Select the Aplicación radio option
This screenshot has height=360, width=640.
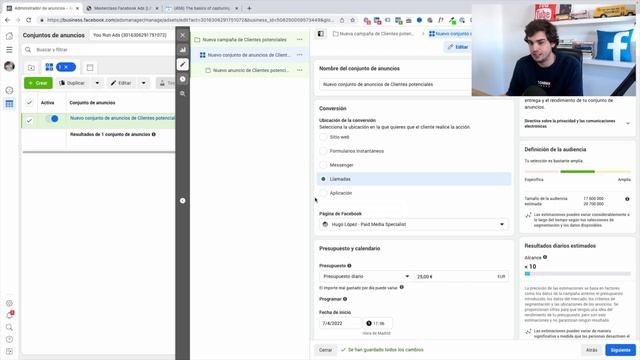(x=323, y=193)
